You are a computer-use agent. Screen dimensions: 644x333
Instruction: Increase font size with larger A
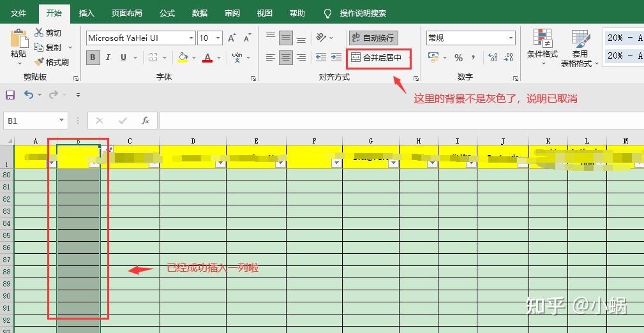[232, 38]
